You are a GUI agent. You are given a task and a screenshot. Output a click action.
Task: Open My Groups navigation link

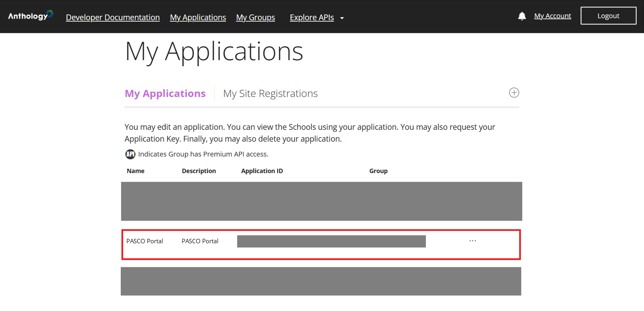(x=255, y=17)
